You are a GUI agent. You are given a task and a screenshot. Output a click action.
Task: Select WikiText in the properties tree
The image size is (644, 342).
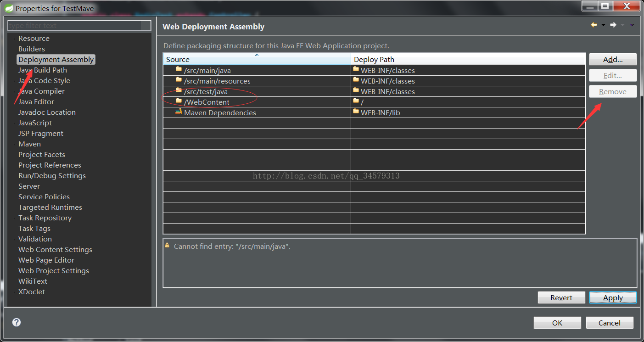[33, 281]
